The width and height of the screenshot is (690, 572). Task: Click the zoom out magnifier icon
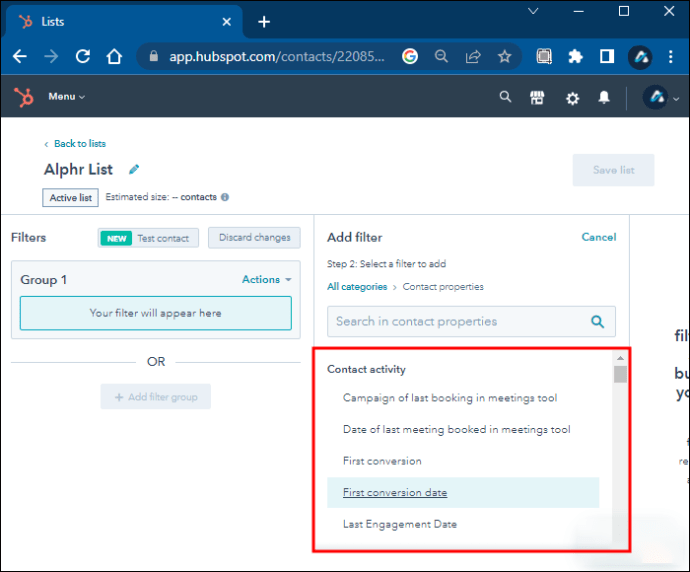coord(441,56)
